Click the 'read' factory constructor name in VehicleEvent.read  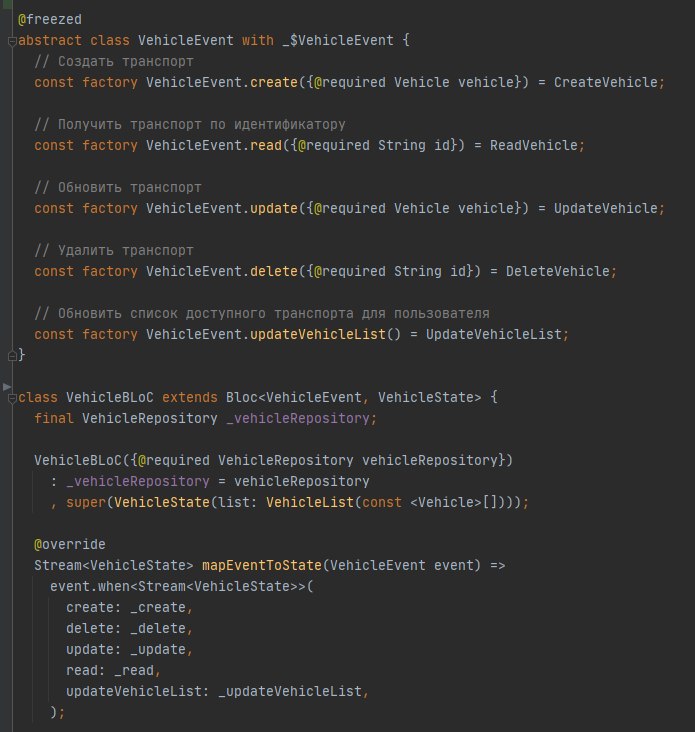tap(266, 146)
